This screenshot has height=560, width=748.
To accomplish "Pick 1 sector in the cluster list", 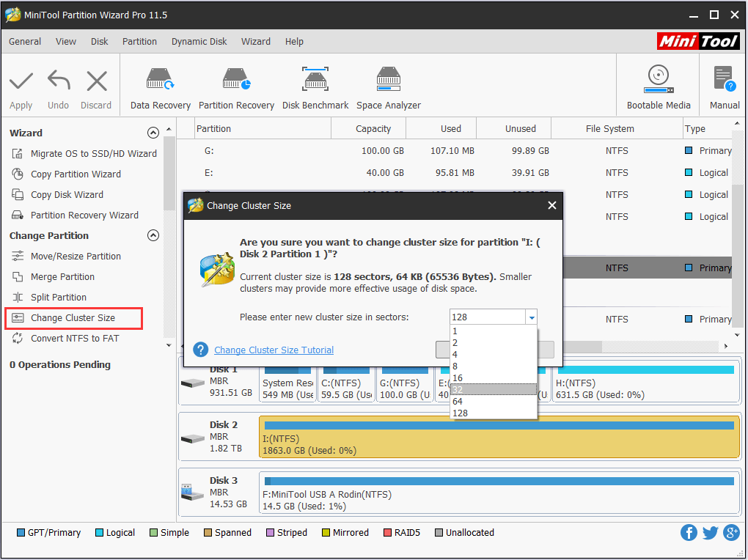I will point(494,331).
